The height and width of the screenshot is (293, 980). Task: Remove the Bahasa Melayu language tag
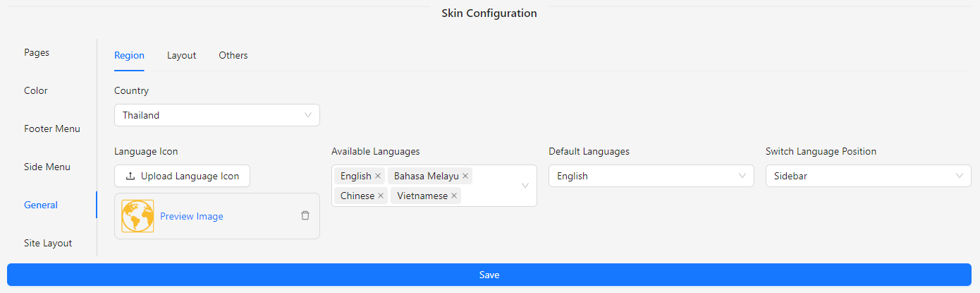465,176
